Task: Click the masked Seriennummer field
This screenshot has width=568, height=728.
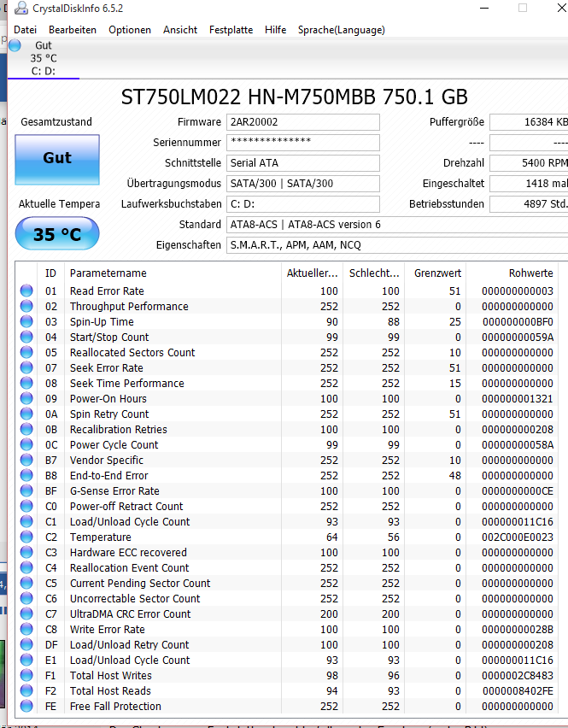Action: 303,143
